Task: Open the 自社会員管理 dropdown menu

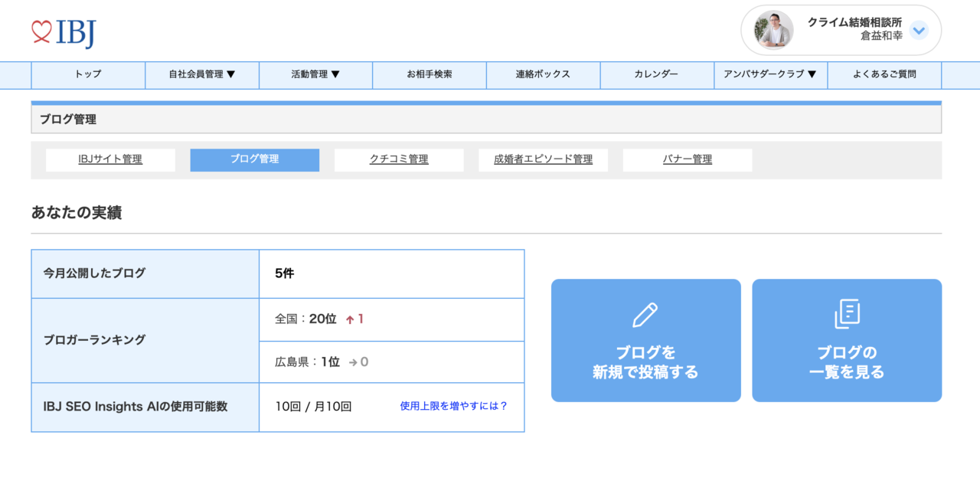Action: (202, 74)
